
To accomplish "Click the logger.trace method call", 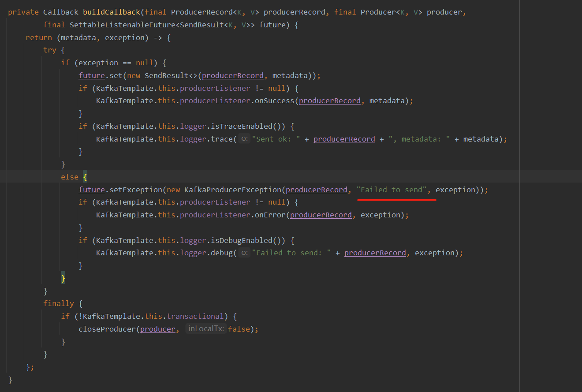I will pyautogui.click(x=206, y=139).
